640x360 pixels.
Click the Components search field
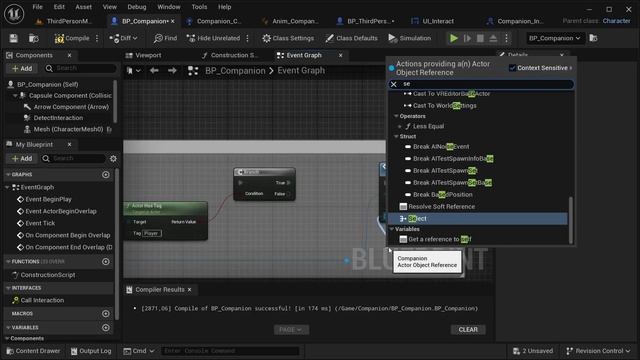click(80, 69)
